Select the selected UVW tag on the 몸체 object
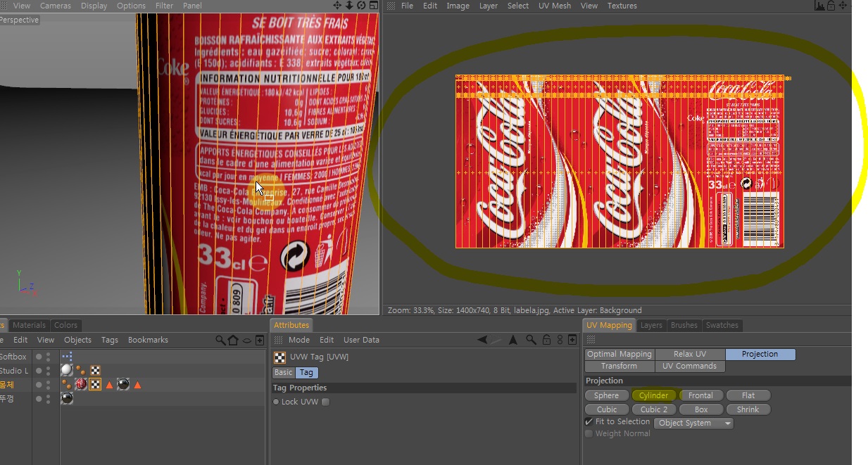The height and width of the screenshot is (465, 868). (x=95, y=385)
